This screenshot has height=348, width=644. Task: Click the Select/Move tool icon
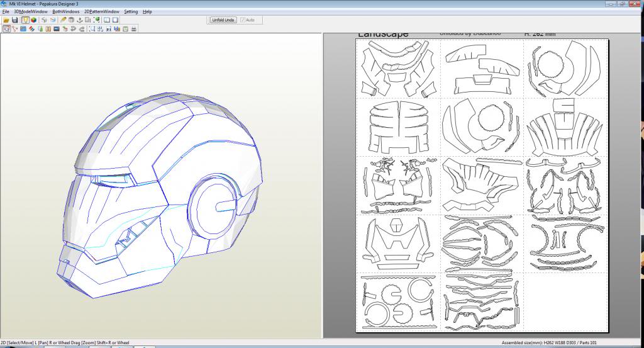point(6,28)
